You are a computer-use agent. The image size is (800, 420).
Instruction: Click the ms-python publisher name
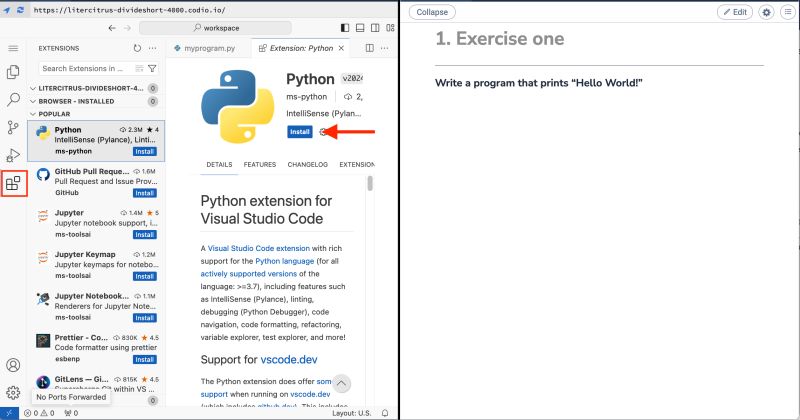pos(307,96)
